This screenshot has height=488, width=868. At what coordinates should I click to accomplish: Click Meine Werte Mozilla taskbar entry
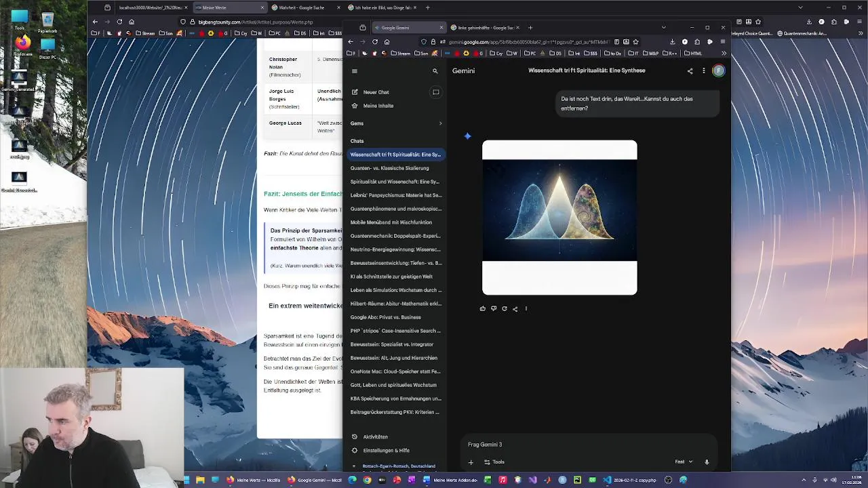(254, 480)
